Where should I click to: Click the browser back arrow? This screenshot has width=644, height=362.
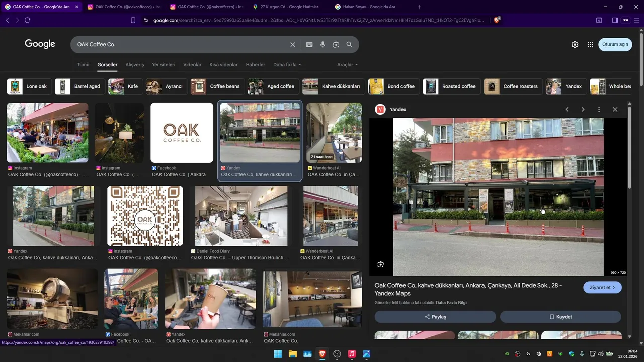[7, 20]
